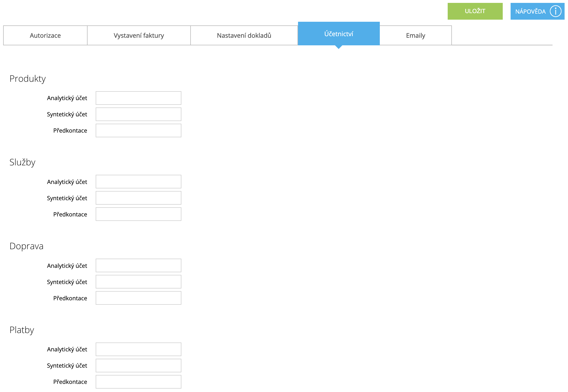This screenshot has width=568, height=392.
Task: Click Syntetický účet label under Produkty
Action: click(x=67, y=114)
